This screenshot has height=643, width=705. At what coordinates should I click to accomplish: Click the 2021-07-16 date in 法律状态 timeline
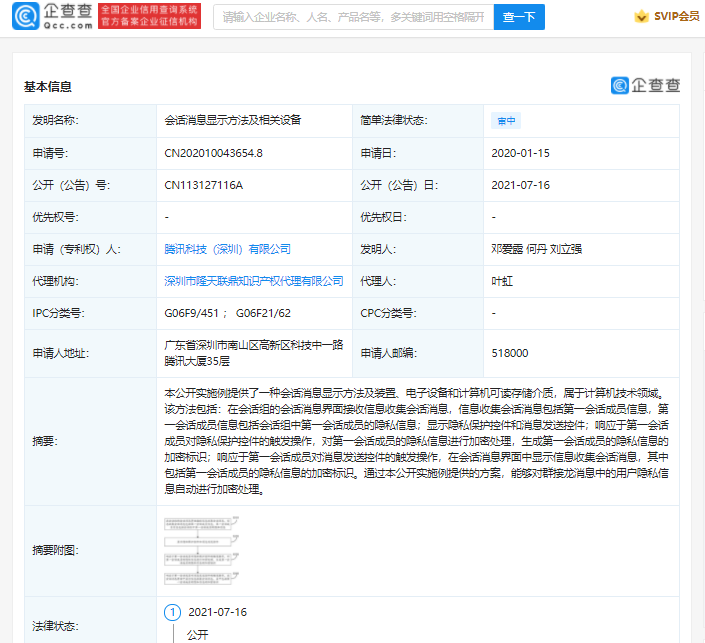pyautogui.click(x=217, y=612)
